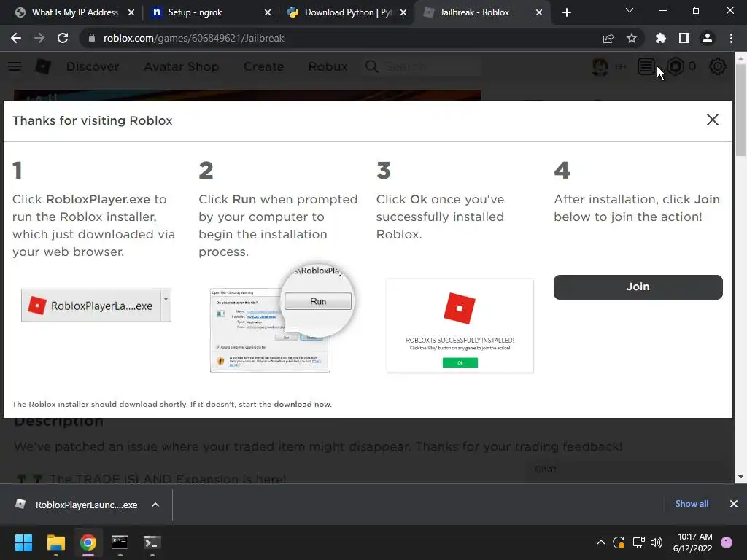Close the downloads bar
The height and width of the screenshot is (560, 747).
click(734, 504)
